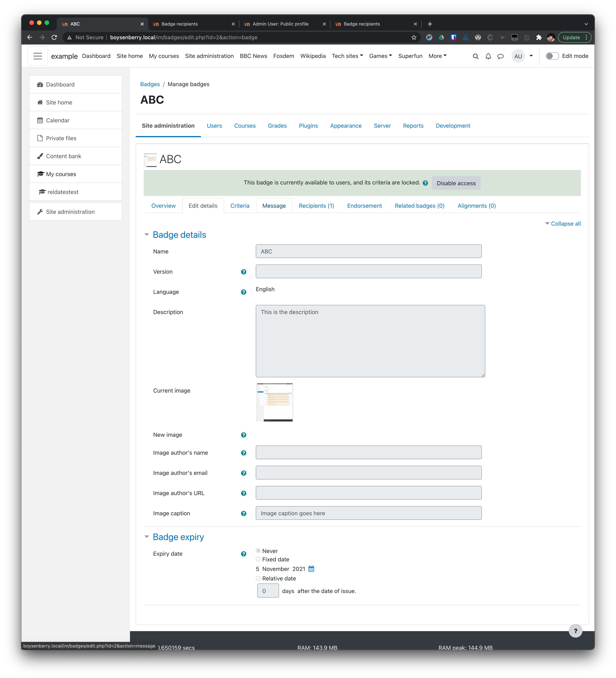Viewport: 616px width, 678px height.
Task: Open the Tech sites dropdown
Action: click(x=347, y=56)
